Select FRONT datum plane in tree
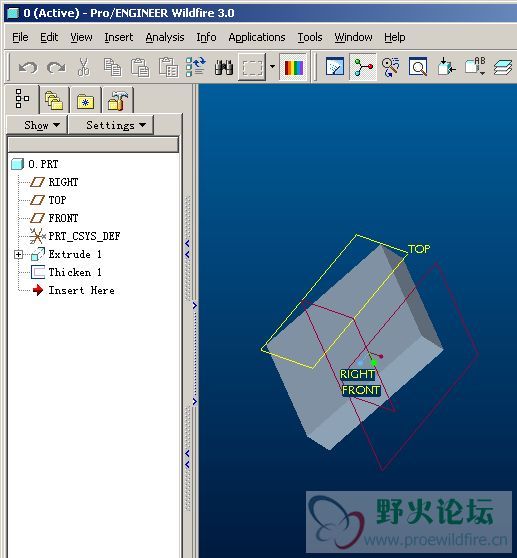 [x=63, y=218]
